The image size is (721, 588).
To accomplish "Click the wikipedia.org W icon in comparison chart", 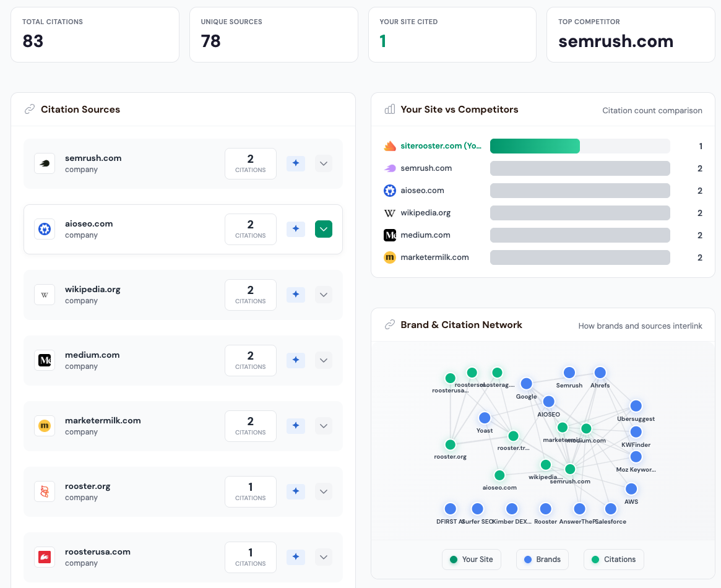I will point(390,213).
